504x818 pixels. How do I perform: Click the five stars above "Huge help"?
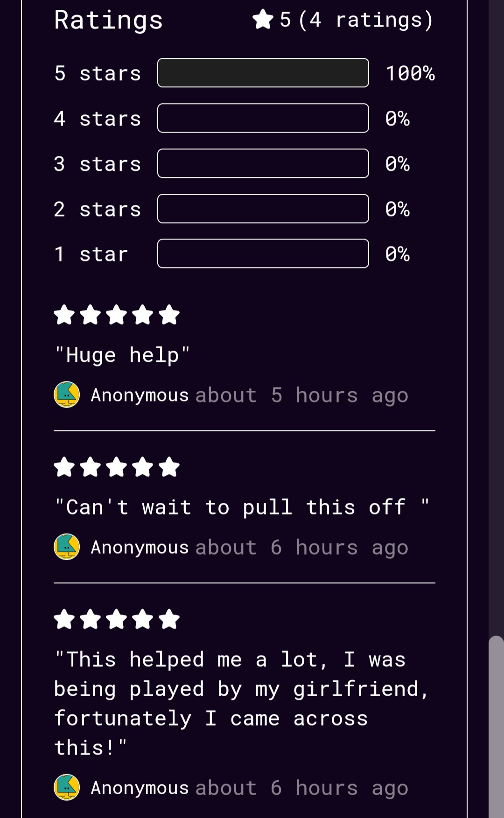click(117, 315)
